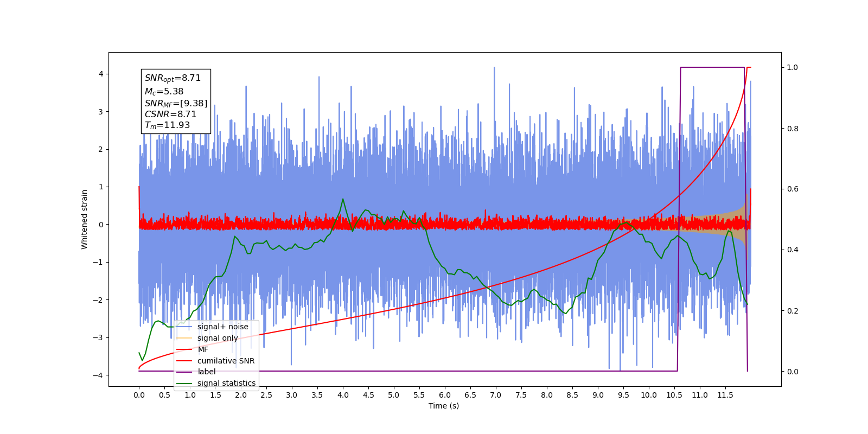
Task: Click the 1.5 tick on time axis
Action: 215,395
